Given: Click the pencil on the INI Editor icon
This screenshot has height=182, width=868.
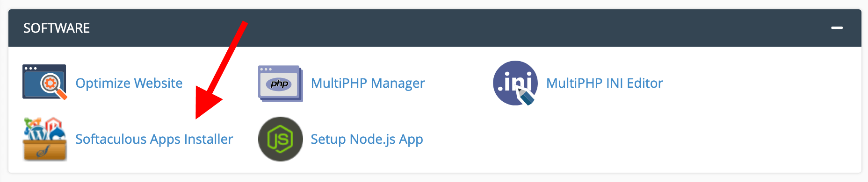Looking at the screenshot, I should (x=526, y=96).
